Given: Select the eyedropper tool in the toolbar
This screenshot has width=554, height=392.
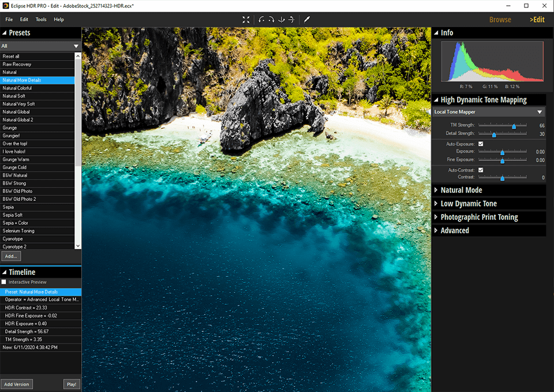Looking at the screenshot, I should (x=307, y=20).
